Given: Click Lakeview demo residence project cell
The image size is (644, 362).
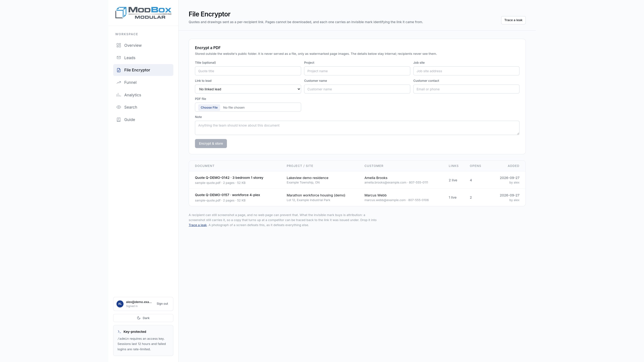Looking at the screenshot, I should coord(308,178).
